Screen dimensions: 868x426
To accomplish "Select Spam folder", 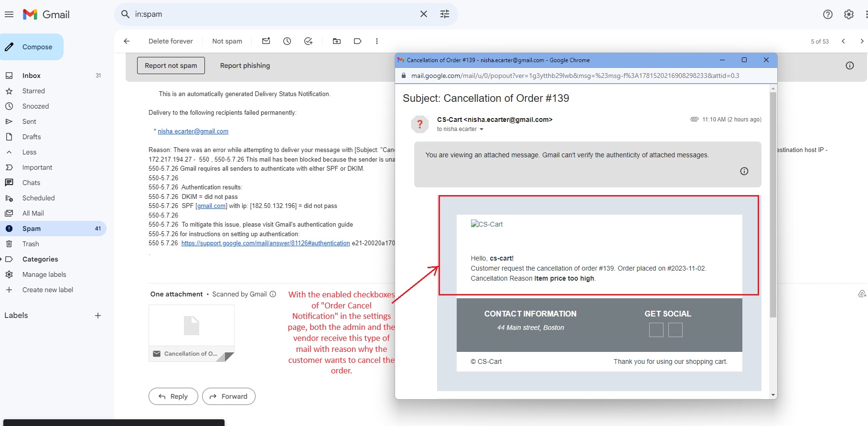I will [53, 229].
